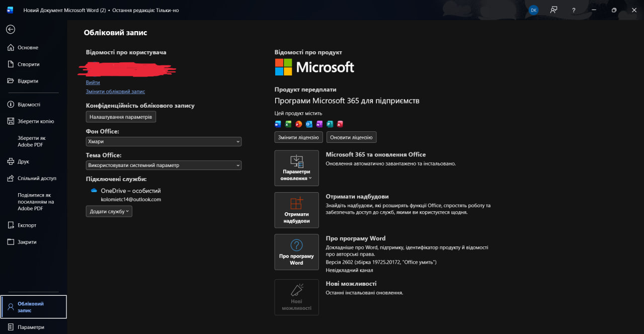The image size is (644, 334).
Task: Click the OneDrive cloud icon
Action: 94,191
